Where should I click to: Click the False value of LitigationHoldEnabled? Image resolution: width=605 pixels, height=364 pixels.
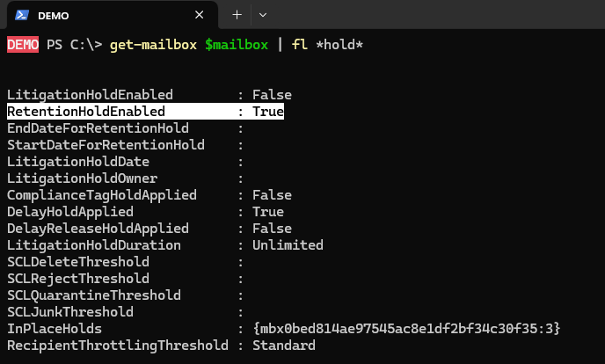pyautogui.click(x=272, y=95)
